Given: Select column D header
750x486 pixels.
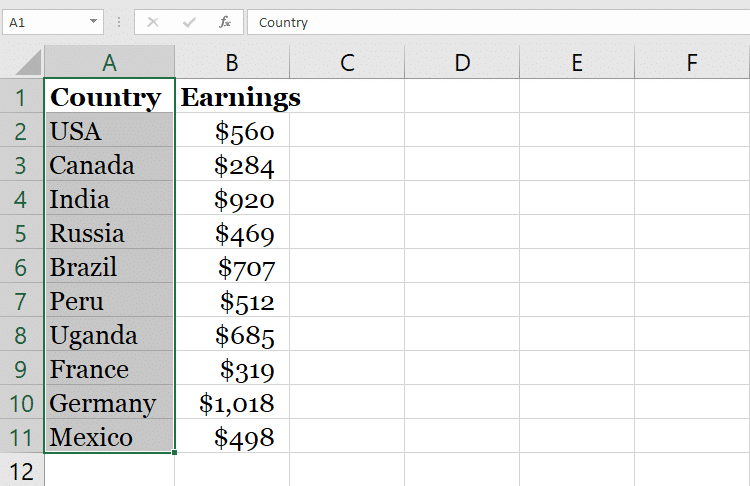Looking at the screenshot, I should pyautogui.click(x=462, y=63).
